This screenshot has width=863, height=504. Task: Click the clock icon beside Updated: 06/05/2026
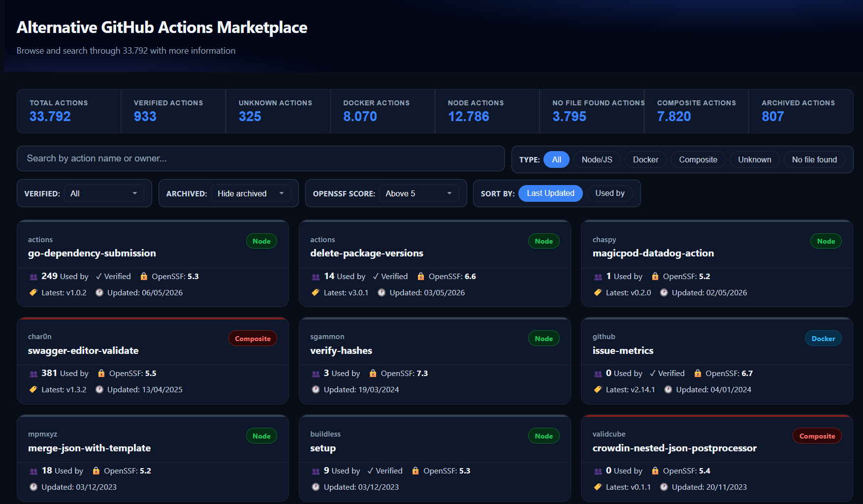point(99,293)
